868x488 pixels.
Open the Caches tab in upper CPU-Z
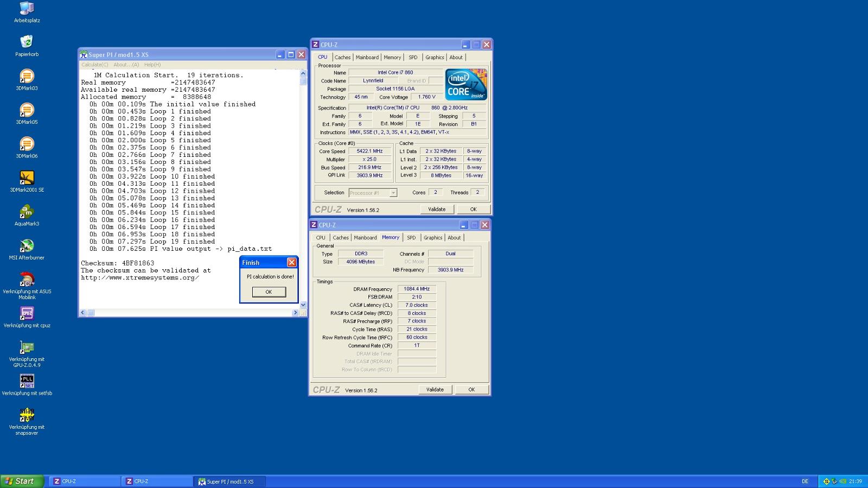(342, 57)
